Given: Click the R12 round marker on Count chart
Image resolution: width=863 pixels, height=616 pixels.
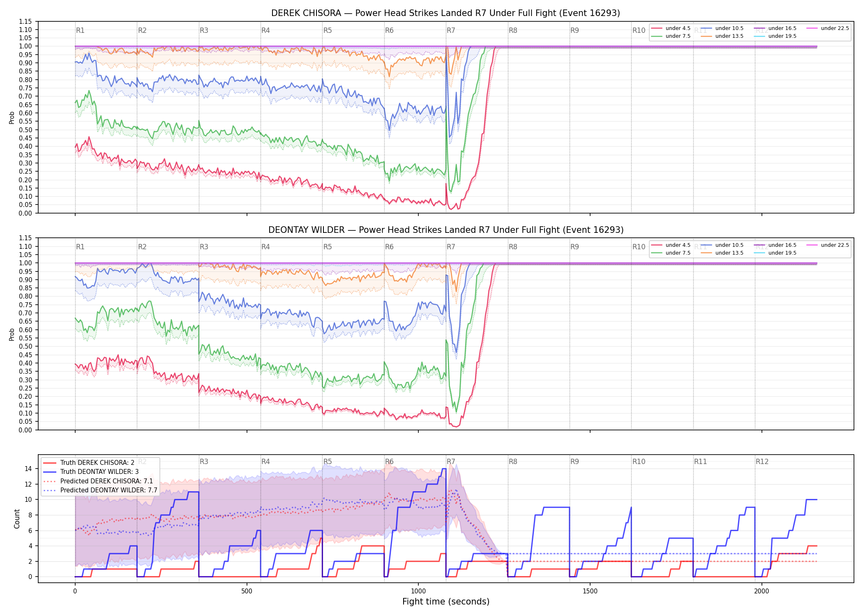Looking at the screenshot, I should coord(762,462).
